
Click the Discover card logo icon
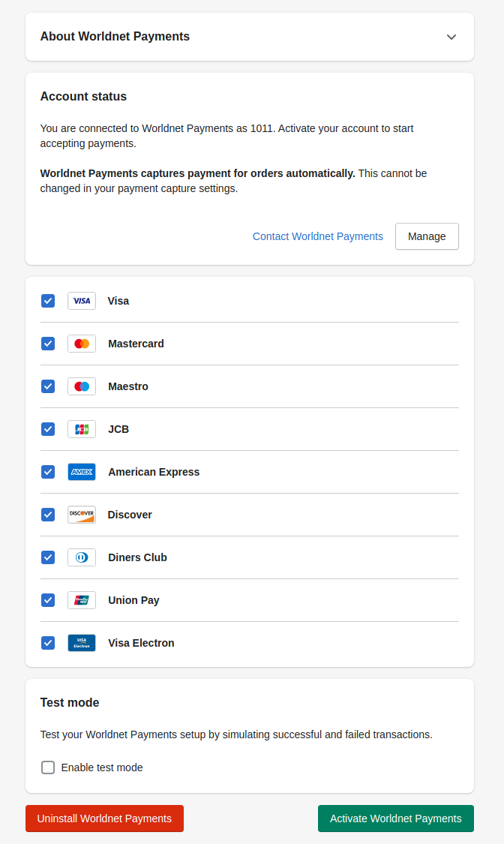tap(82, 515)
